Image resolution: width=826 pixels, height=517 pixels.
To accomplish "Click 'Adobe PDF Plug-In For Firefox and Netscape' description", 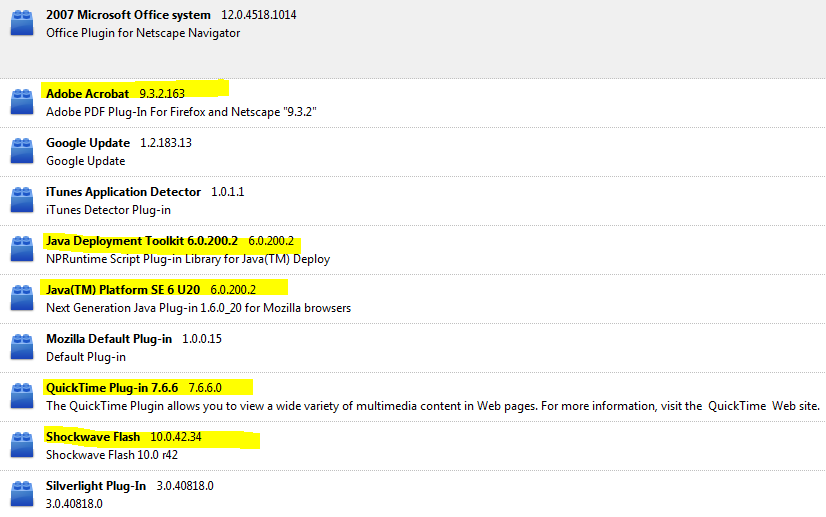I will (x=181, y=112).
